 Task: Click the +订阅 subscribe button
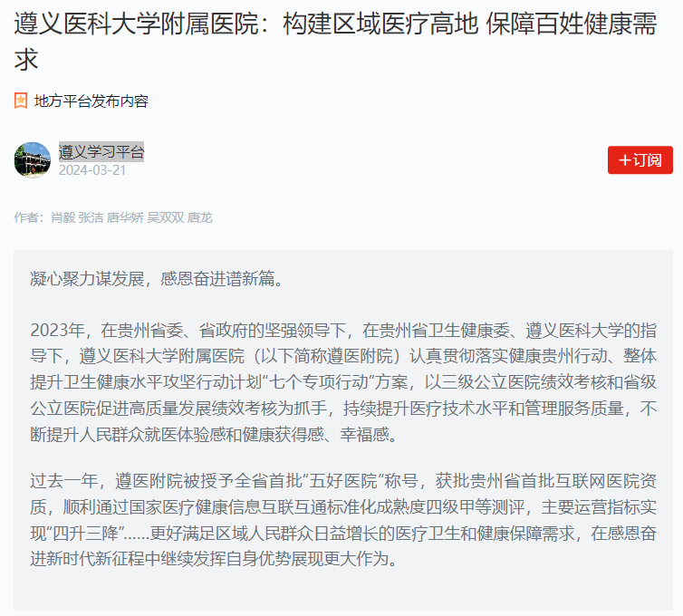640,159
